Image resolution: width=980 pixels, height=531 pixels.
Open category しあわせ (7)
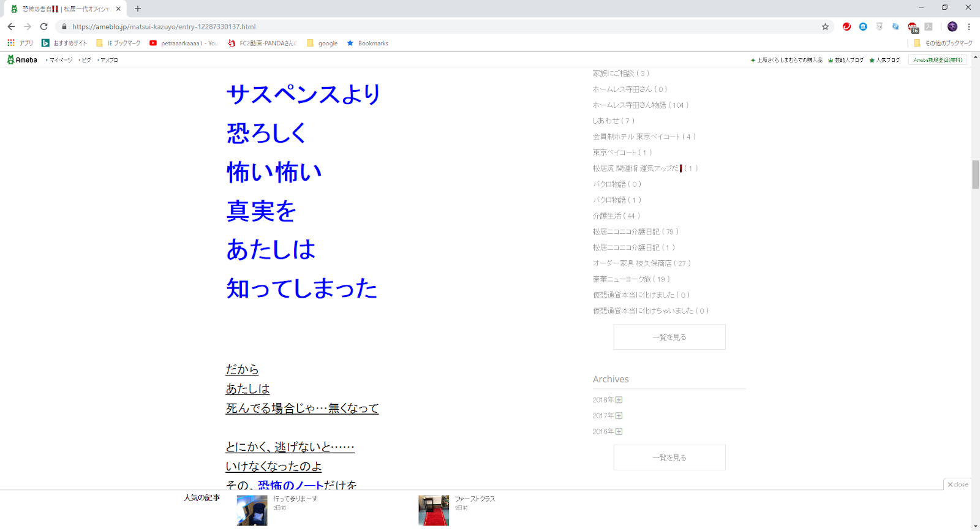pos(614,121)
